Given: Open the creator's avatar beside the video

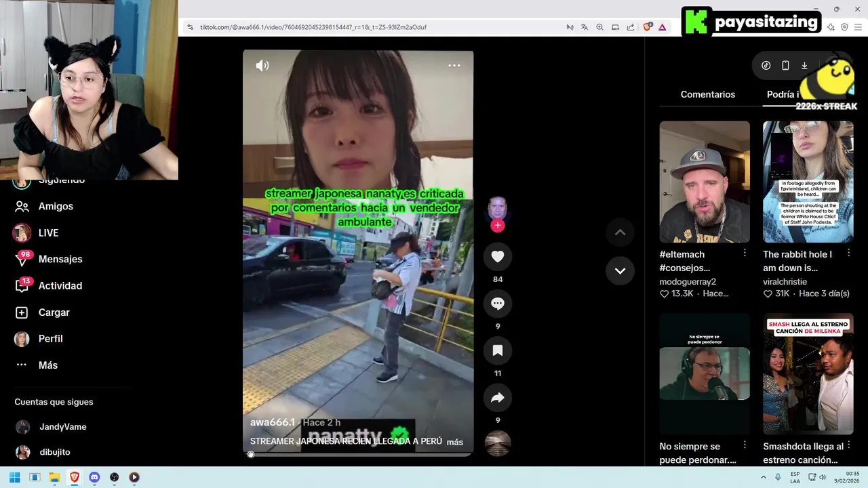Looking at the screenshot, I should click(x=498, y=208).
